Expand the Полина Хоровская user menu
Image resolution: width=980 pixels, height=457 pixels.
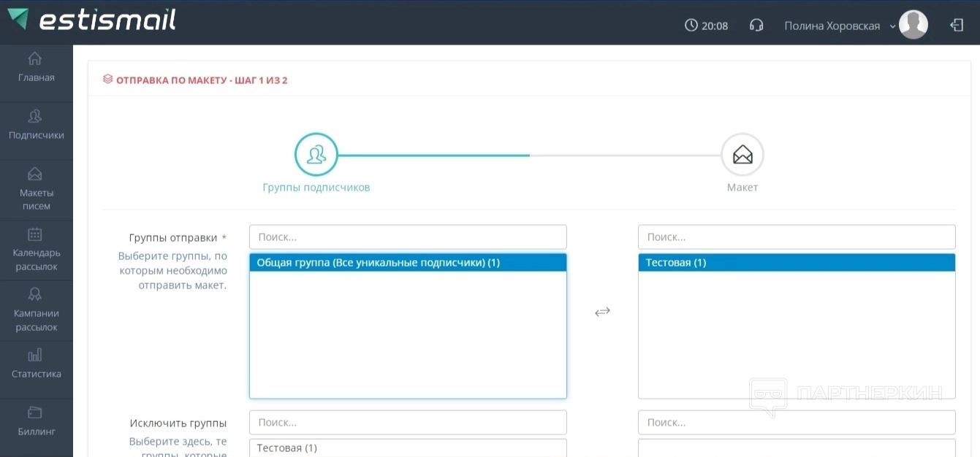[x=839, y=26]
